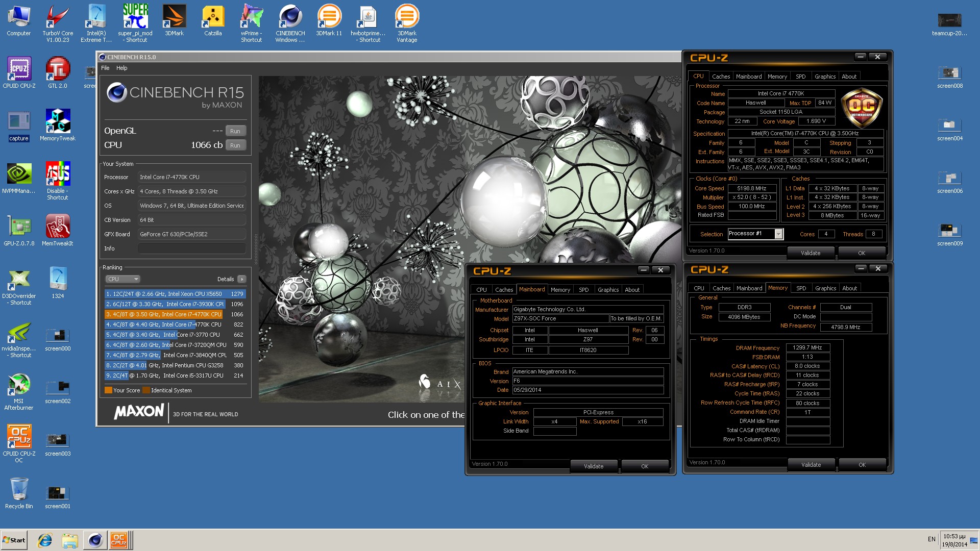
Task: Open MemTweakIt desktop icon
Action: (x=58, y=231)
